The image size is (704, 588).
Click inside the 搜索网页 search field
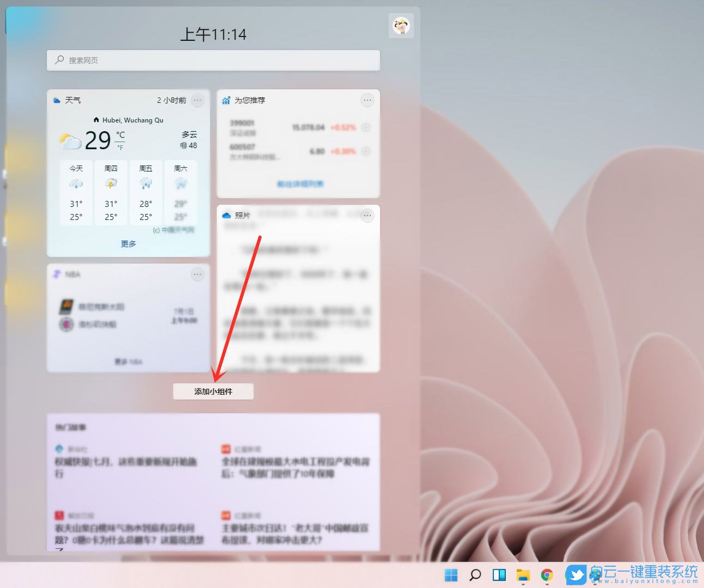[213, 60]
